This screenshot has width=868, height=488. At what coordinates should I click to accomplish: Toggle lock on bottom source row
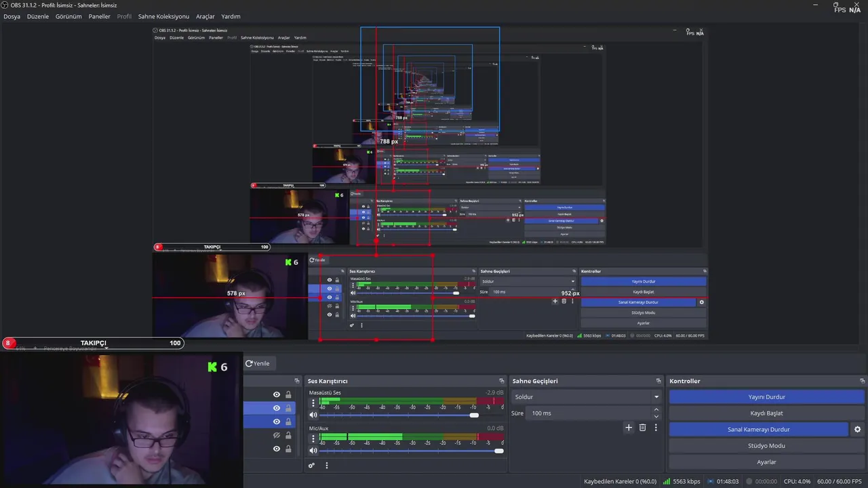[x=288, y=449]
